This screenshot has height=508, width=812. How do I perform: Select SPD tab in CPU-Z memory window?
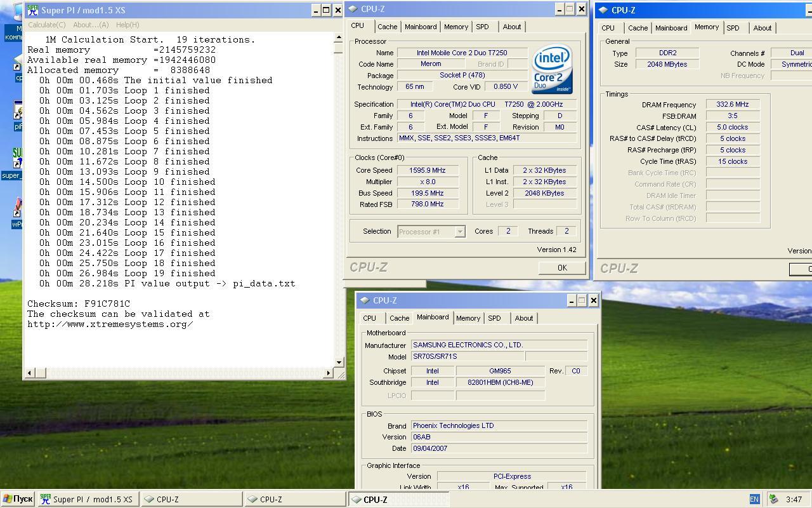tap(733, 28)
